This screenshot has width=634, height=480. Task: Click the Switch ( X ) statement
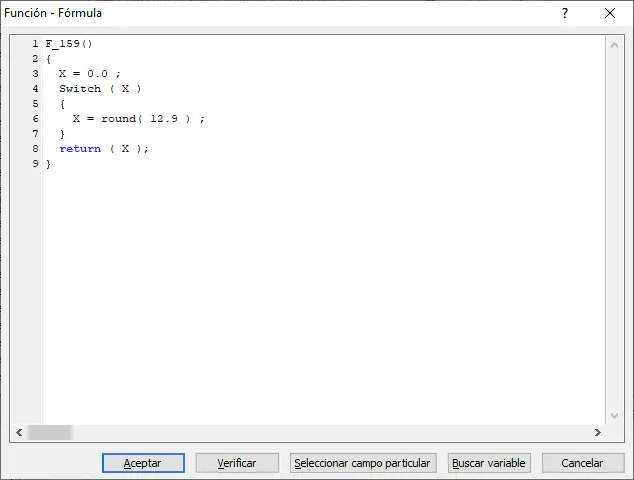click(x=100, y=89)
